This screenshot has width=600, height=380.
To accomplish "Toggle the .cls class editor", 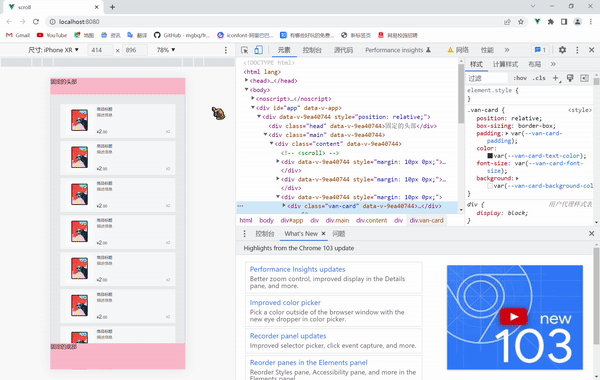I will tap(539, 78).
